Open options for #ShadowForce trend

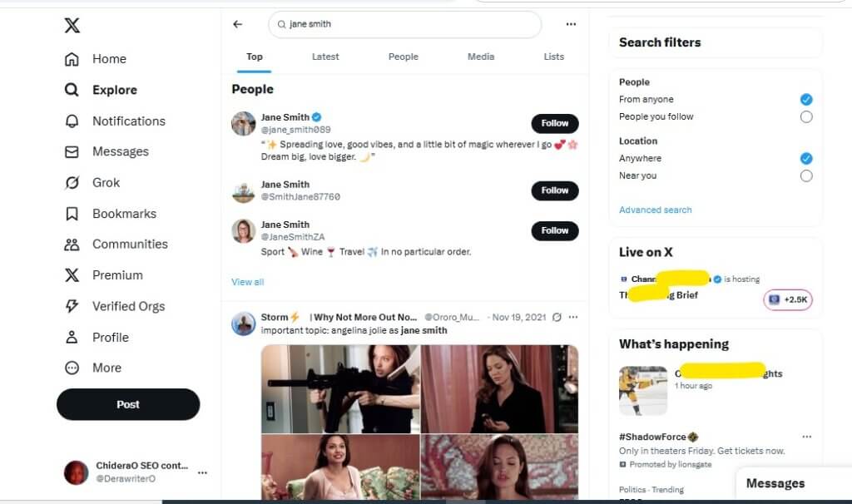tap(806, 437)
